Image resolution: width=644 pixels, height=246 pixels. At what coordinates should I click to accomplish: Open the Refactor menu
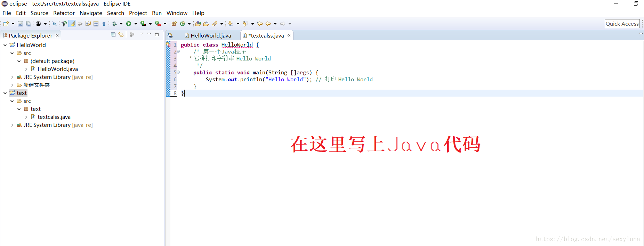(64, 13)
